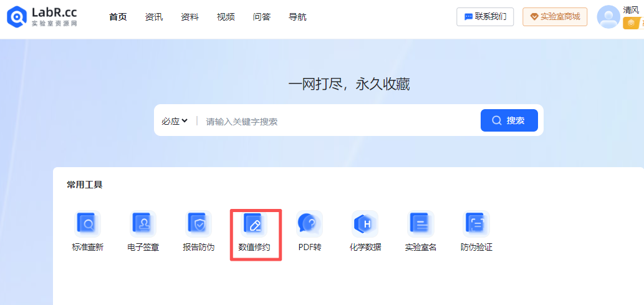This screenshot has width=644, height=305.
Task: Click the 联系我们 button
Action: (x=485, y=17)
